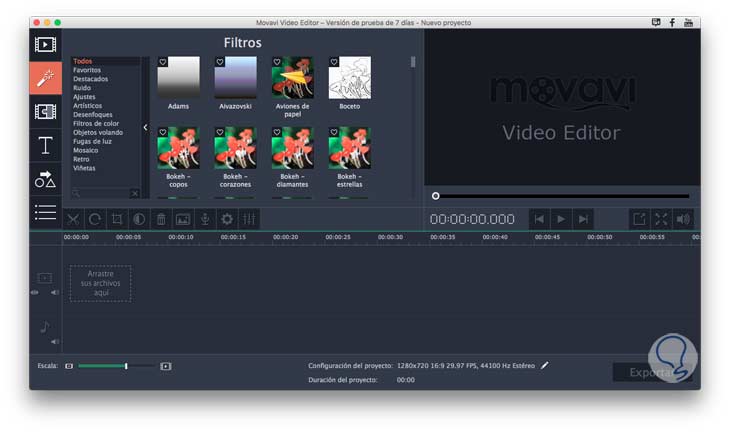Favorite the Adams filter heart
This screenshot has width=730, height=432.
tap(162, 62)
